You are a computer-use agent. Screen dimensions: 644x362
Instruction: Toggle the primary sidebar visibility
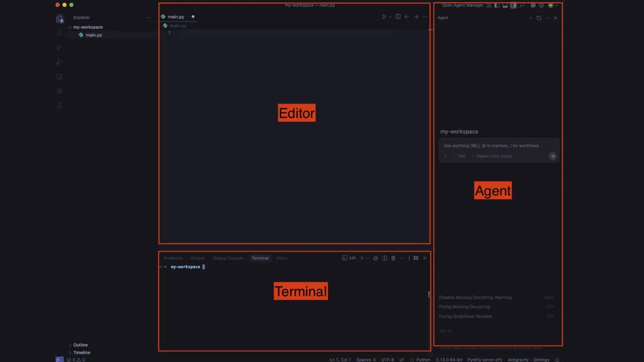[497, 5]
